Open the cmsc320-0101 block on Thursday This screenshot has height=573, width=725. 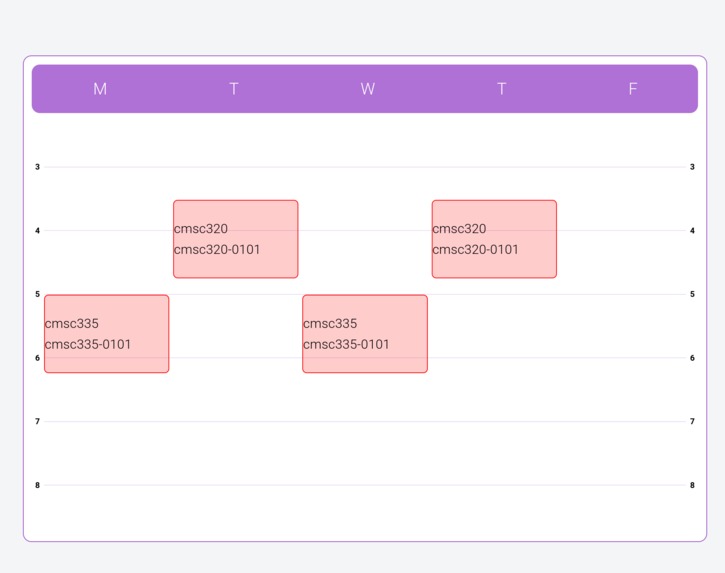coord(494,239)
